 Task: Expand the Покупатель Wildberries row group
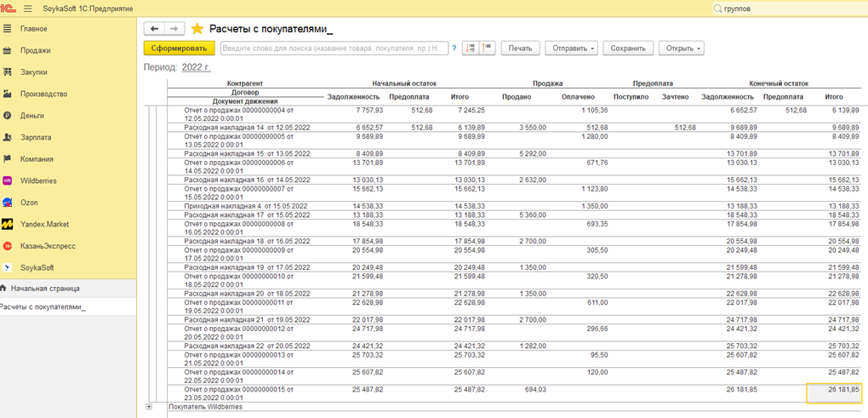(x=151, y=407)
